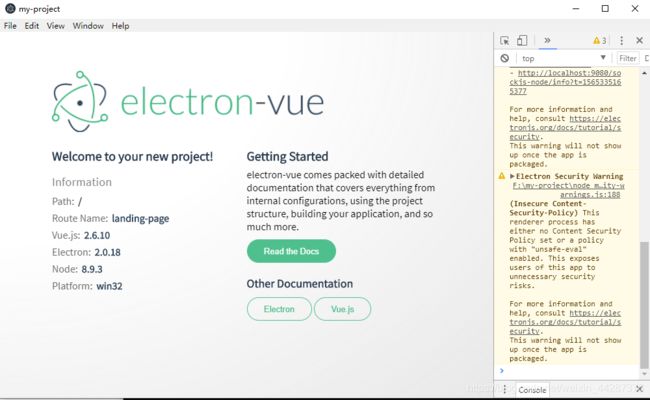Close the DevTools panel
Viewport: 650px width, 400px height.
pos(639,41)
